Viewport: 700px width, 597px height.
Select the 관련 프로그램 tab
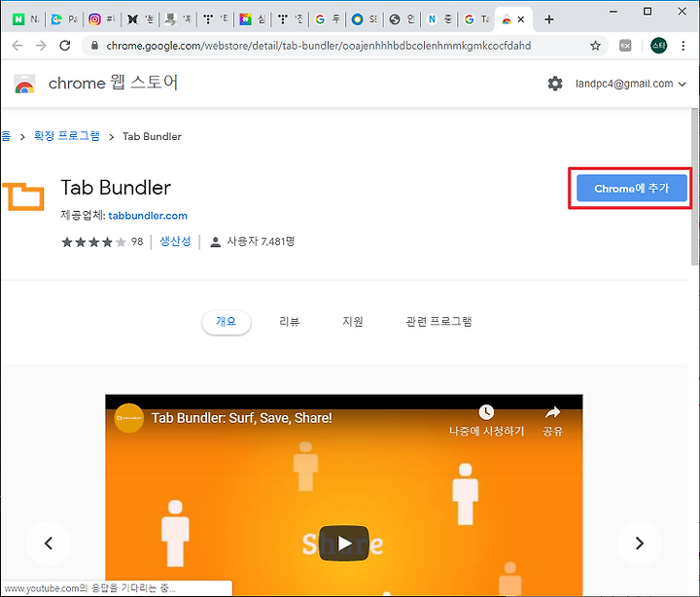438,322
